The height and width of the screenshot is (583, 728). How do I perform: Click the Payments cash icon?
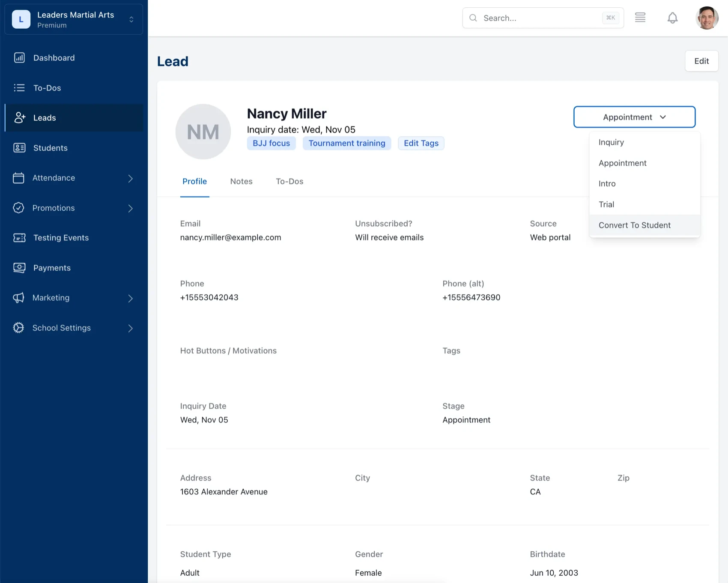click(x=19, y=268)
